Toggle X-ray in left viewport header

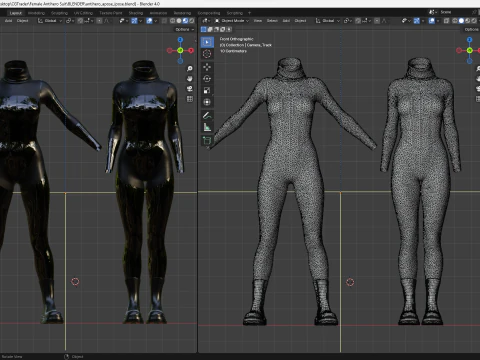[164, 21]
